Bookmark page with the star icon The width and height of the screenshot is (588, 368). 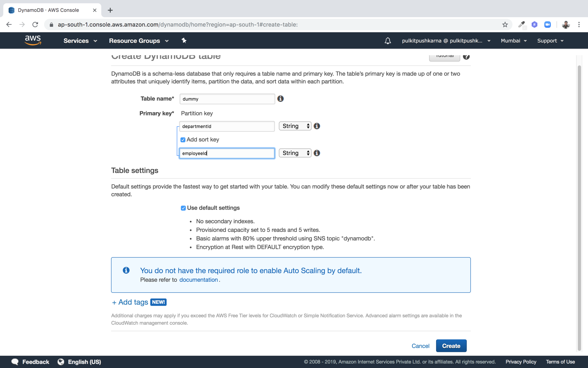505,25
